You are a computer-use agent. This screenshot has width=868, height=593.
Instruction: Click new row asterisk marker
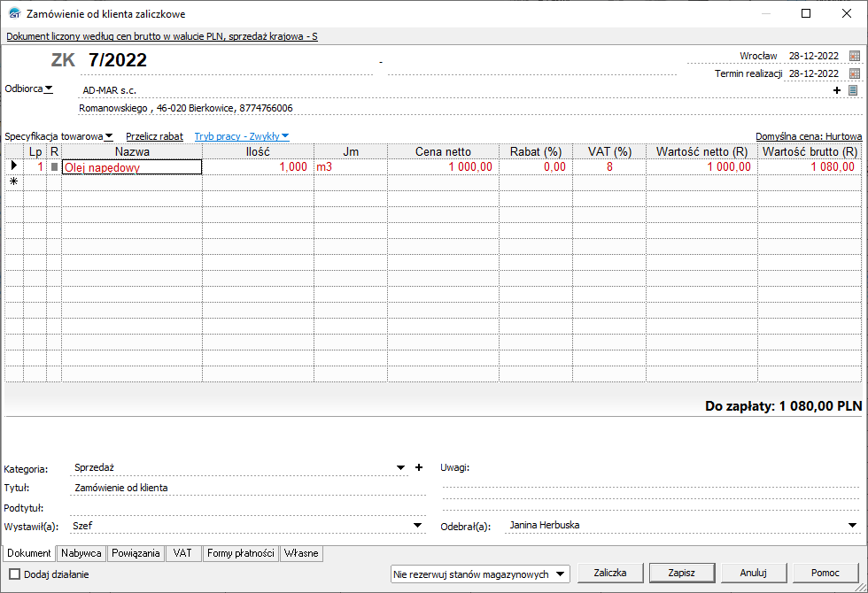[x=14, y=181]
